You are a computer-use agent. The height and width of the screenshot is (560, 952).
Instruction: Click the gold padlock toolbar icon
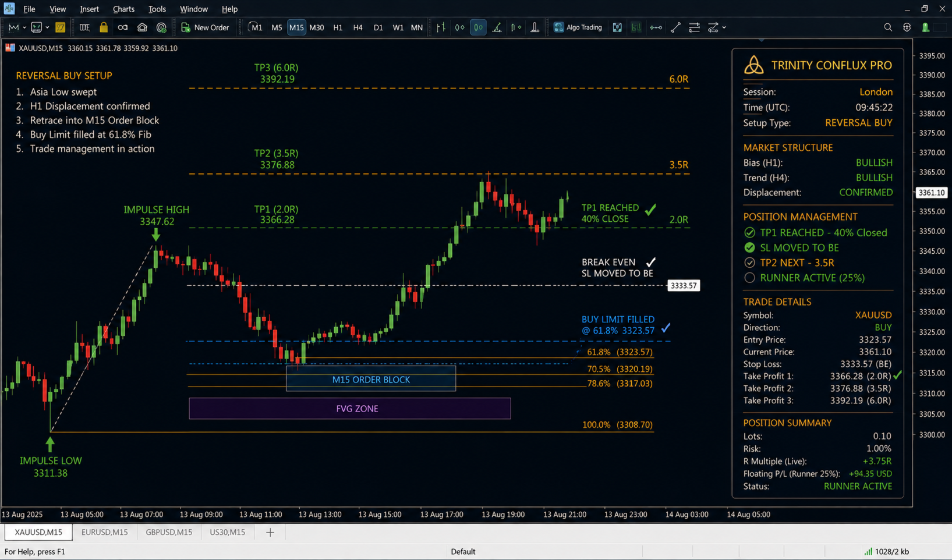104,27
